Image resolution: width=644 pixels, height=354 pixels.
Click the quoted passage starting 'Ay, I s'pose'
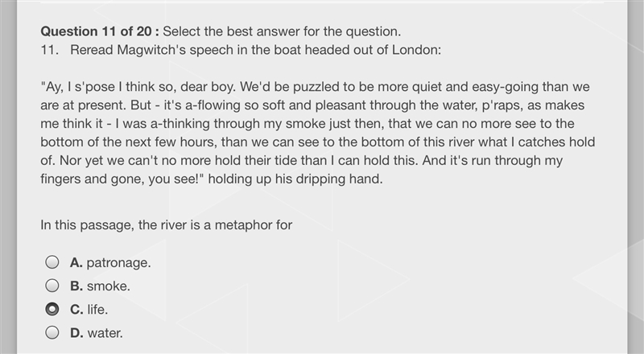click(x=317, y=133)
